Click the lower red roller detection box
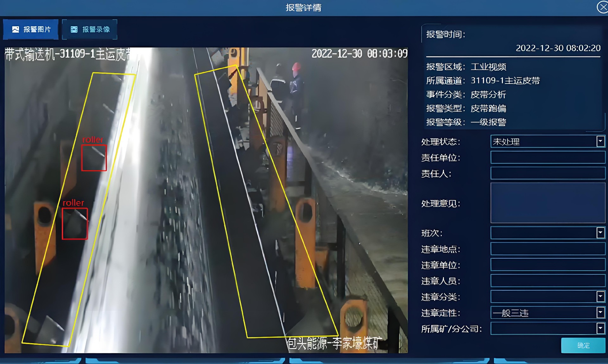The image size is (608, 364). coord(75,223)
